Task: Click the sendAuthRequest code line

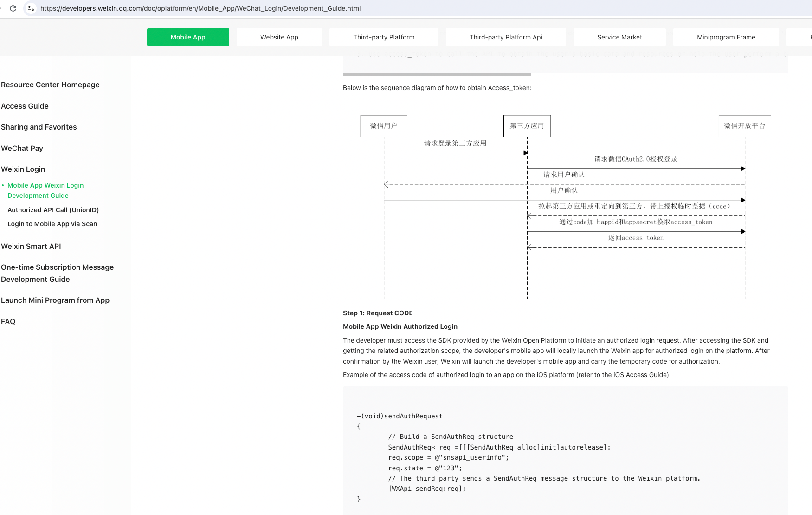Action: pyautogui.click(x=400, y=417)
